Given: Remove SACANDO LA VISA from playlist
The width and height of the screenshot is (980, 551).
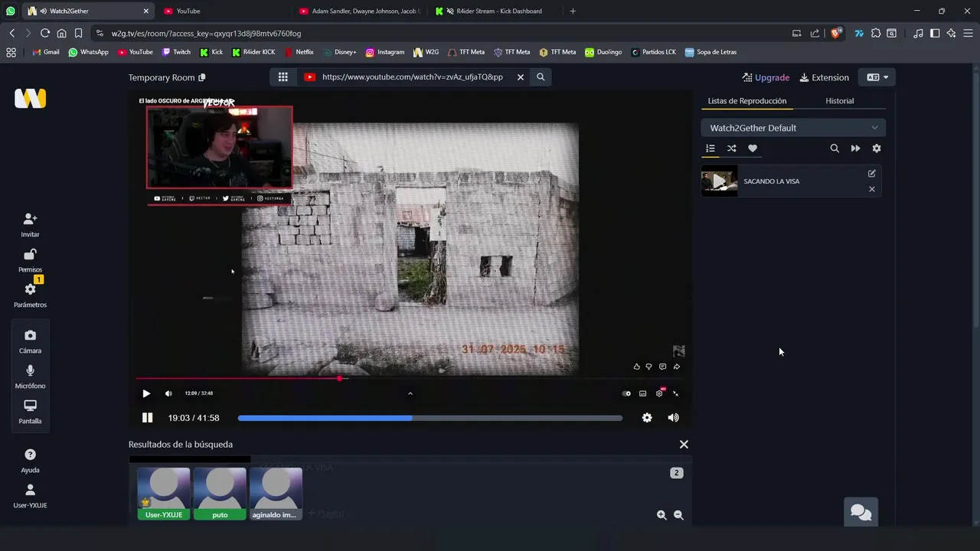Looking at the screenshot, I should (871, 189).
